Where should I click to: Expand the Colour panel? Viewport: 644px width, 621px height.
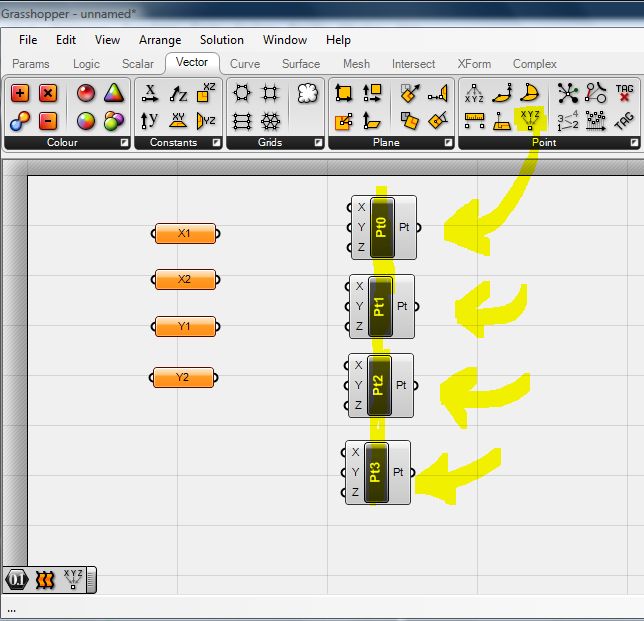122,143
